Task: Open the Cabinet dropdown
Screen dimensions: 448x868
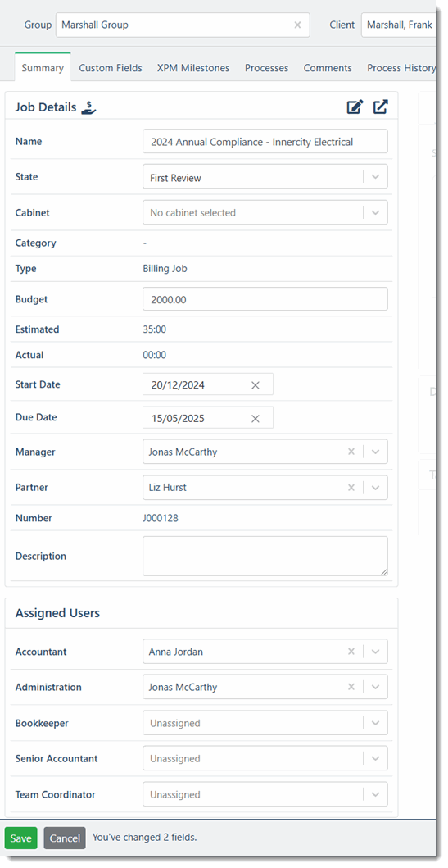Action: click(265, 212)
